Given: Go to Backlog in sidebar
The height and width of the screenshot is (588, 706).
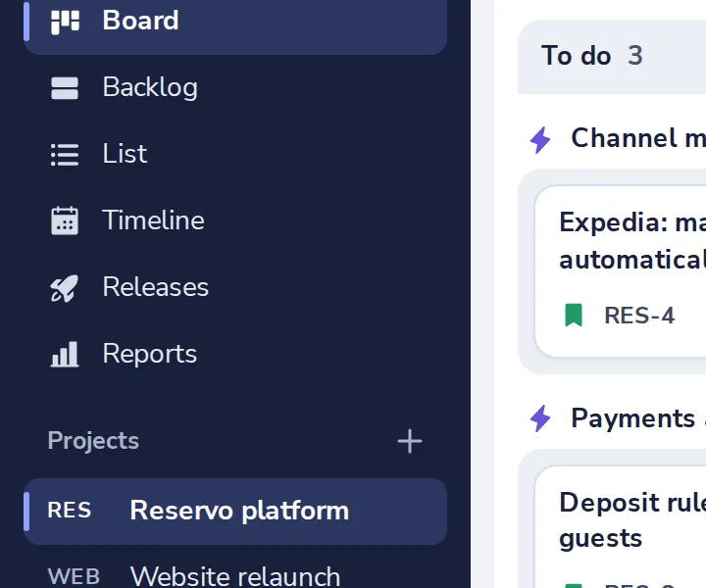Looking at the screenshot, I should click(x=150, y=87).
